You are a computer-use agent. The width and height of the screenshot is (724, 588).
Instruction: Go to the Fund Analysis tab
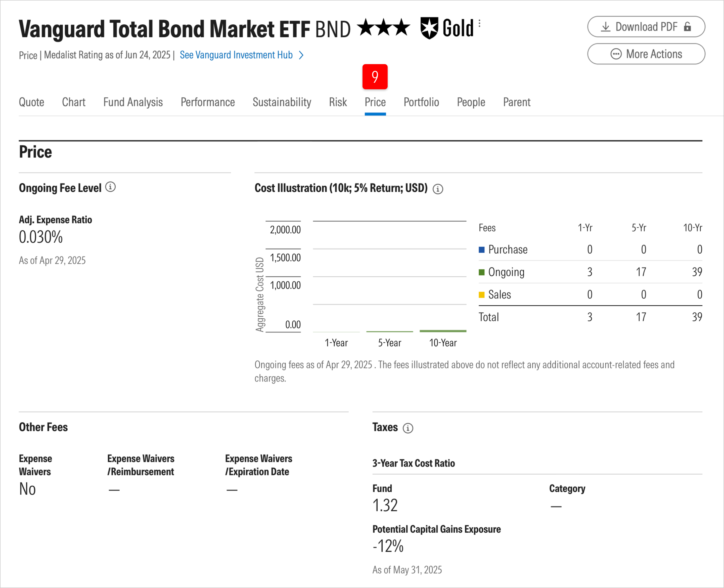pos(133,102)
